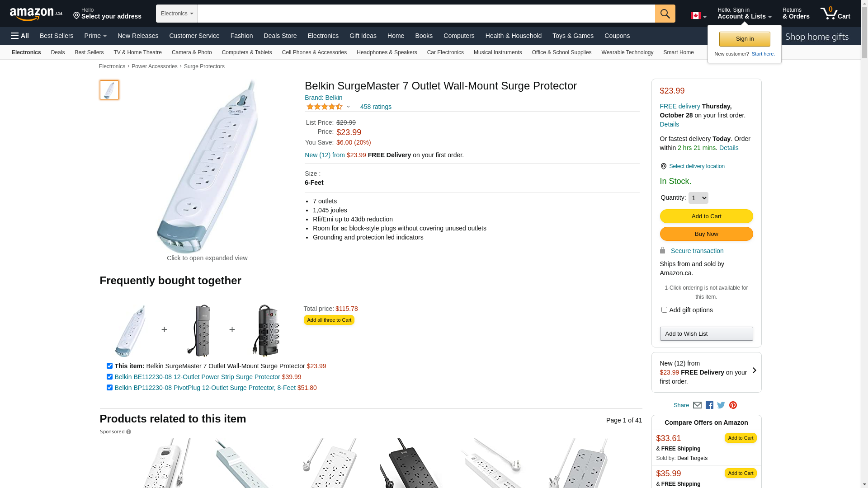Open Deals Store in navigation bar
The height and width of the screenshot is (488, 868).
pyautogui.click(x=280, y=36)
